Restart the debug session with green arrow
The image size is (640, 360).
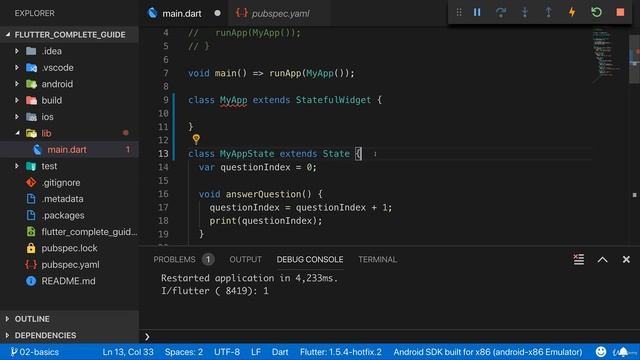[x=596, y=12]
